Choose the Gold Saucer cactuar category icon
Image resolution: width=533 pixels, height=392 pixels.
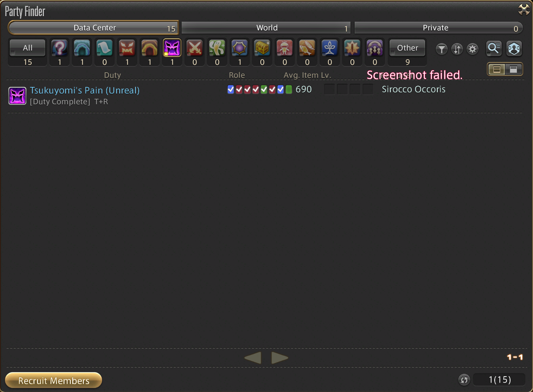coord(217,48)
